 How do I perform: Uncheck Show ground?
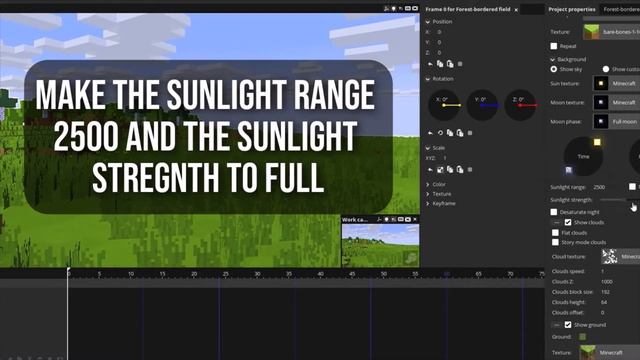click(568, 325)
